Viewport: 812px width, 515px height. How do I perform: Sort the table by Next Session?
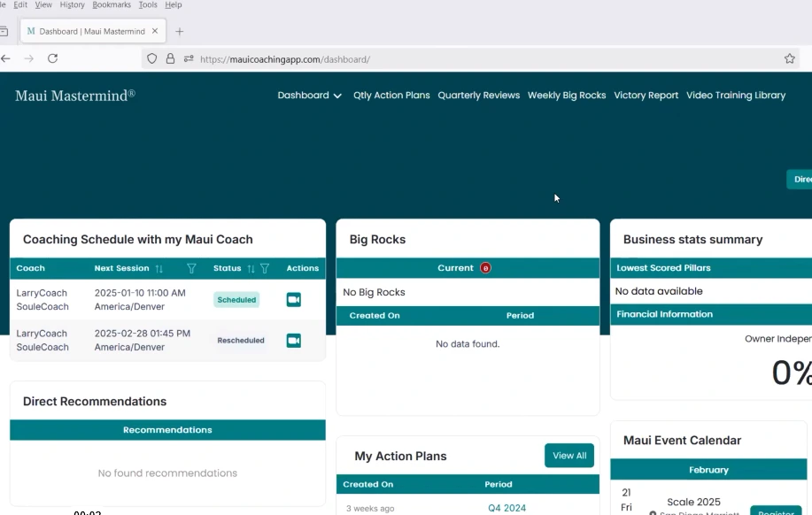[159, 268]
